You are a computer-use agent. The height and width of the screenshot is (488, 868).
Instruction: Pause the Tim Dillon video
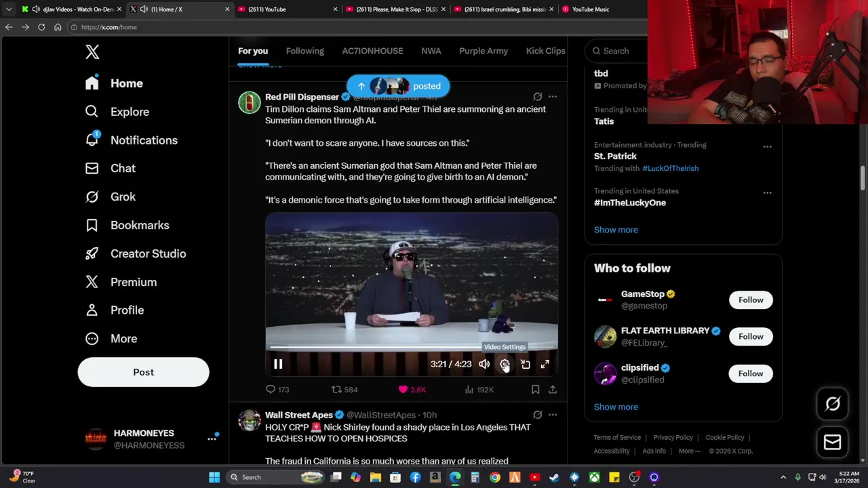[278, 364]
